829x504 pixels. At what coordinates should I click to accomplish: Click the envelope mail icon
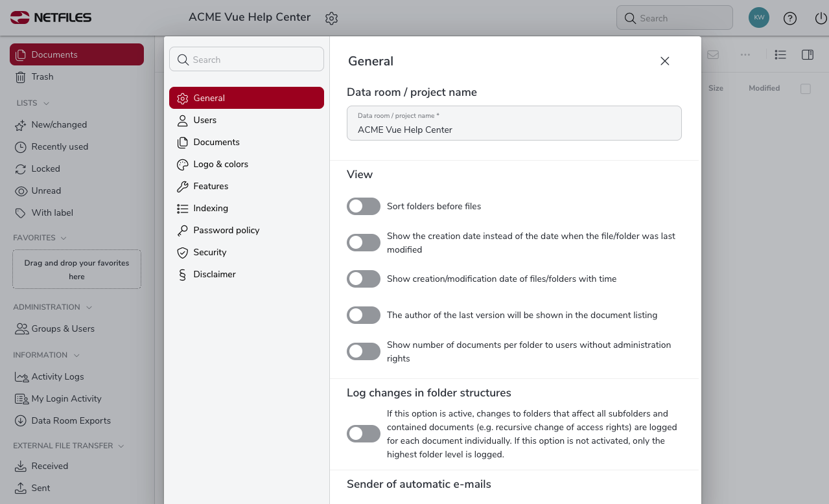[713, 55]
